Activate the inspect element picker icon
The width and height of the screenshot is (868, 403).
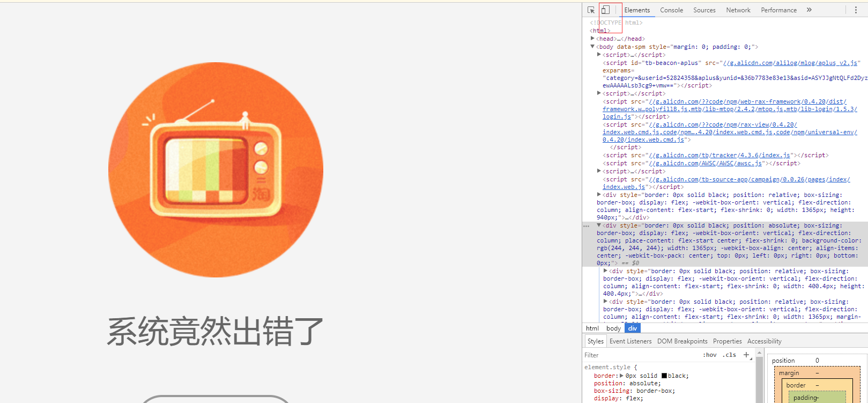click(x=591, y=10)
